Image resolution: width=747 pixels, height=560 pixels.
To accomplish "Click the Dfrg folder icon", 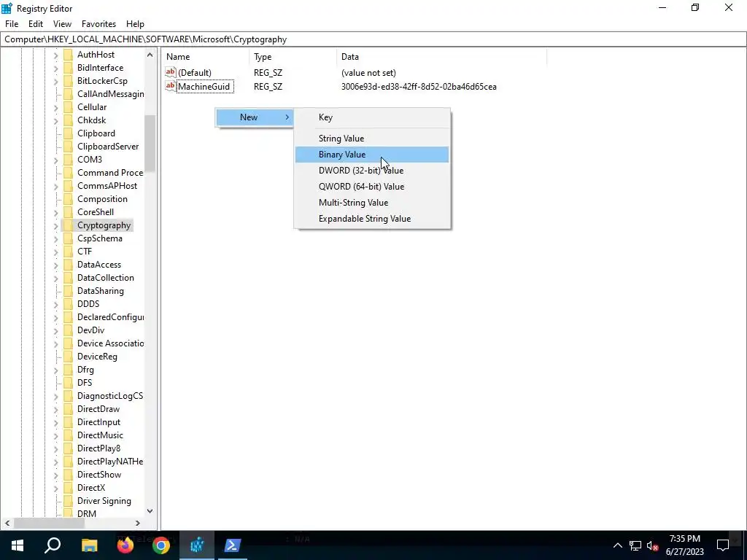I will point(68,370).
